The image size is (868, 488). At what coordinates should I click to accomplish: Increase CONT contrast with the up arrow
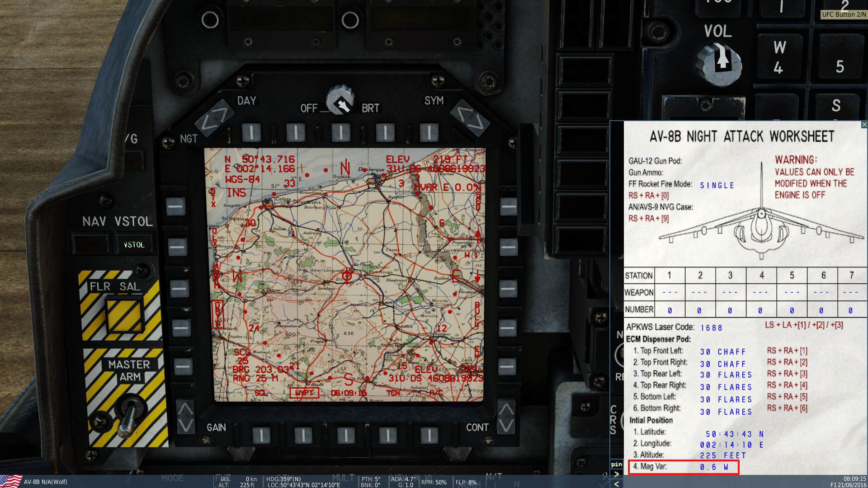[506, 409]
